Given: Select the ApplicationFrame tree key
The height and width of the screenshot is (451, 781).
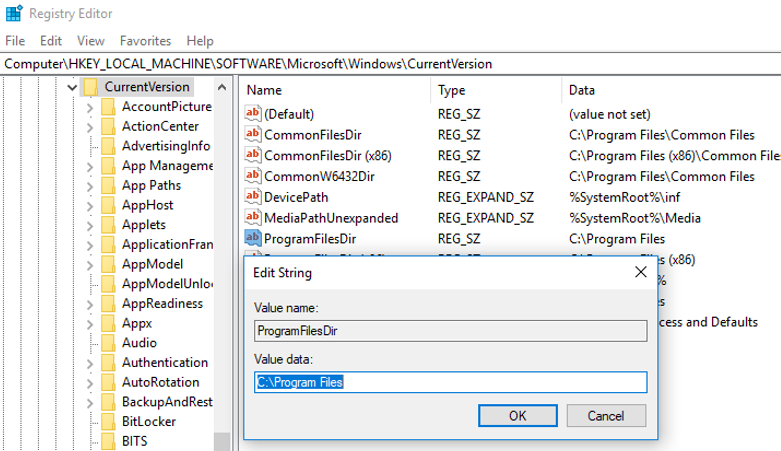Looking at the screenshot, I should 167,244.
